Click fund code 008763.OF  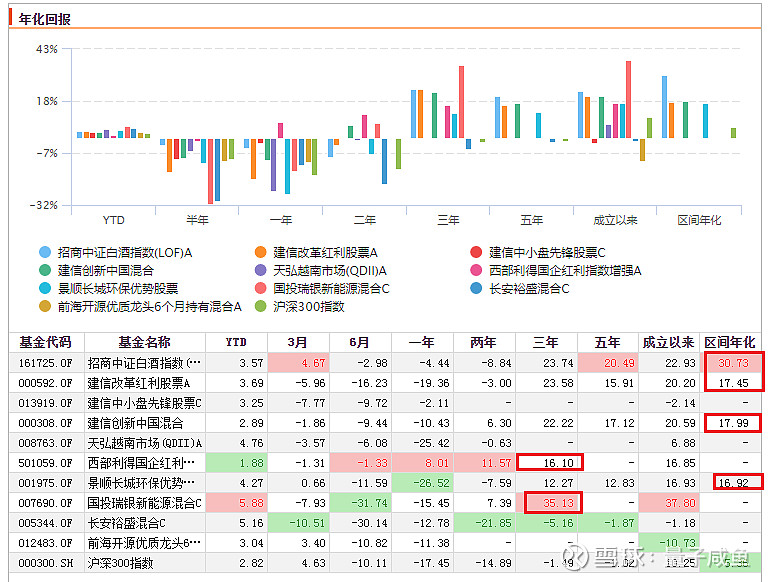tap(45, 443)
